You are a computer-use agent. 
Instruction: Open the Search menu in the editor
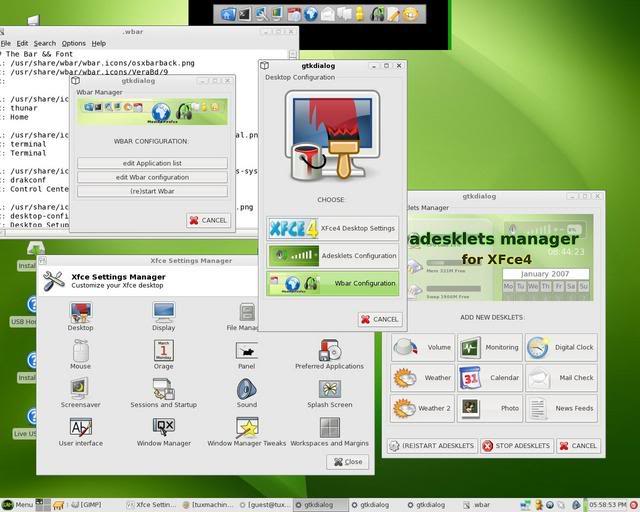(44, 43)
